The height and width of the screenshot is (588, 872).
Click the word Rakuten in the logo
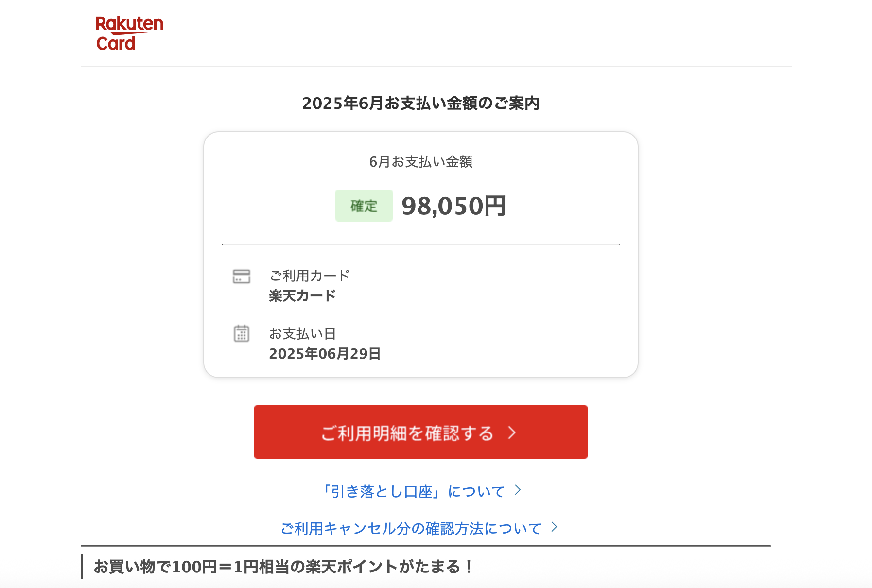[129, 24]
